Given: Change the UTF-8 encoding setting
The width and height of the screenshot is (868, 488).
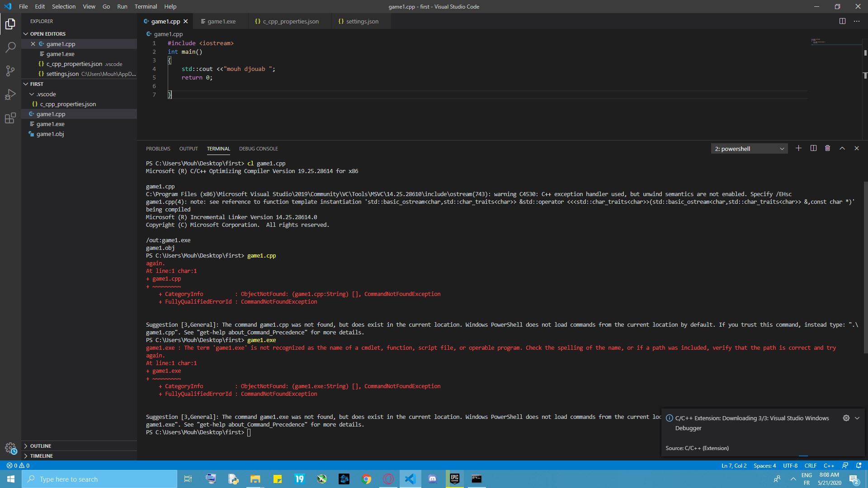Looking at the screenshot, I should [x=790, y=465].
